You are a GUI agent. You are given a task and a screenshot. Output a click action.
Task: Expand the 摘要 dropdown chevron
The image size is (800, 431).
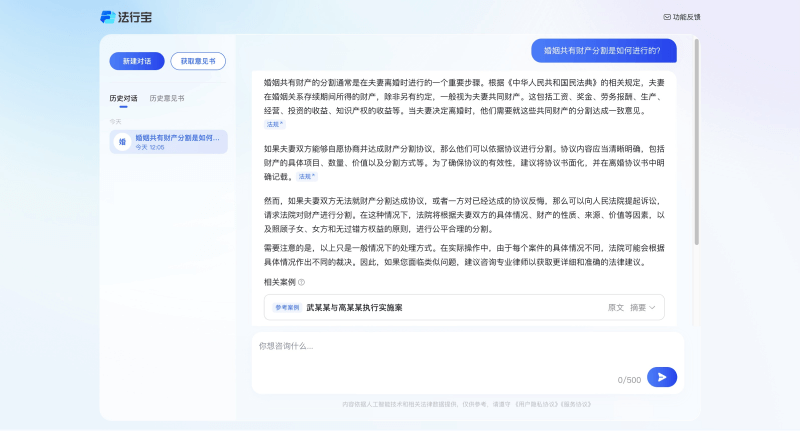click(x=652, y=308)
